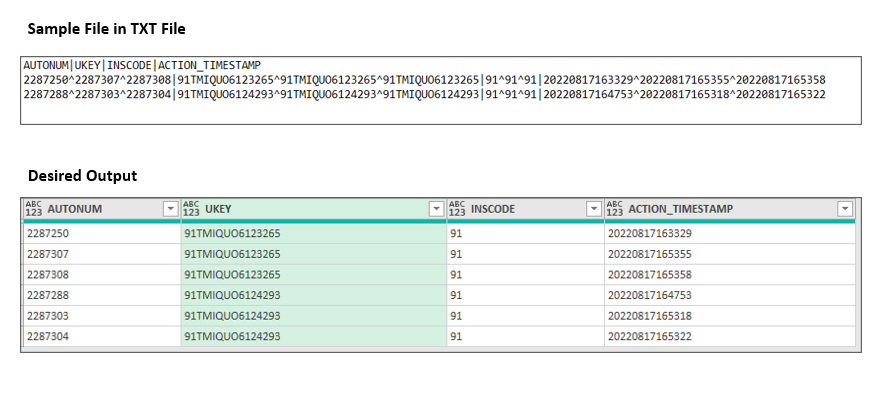Click the Sample File in TXT File heading
The width and height of the screenshot is (895, 394).
click(107, 29)
